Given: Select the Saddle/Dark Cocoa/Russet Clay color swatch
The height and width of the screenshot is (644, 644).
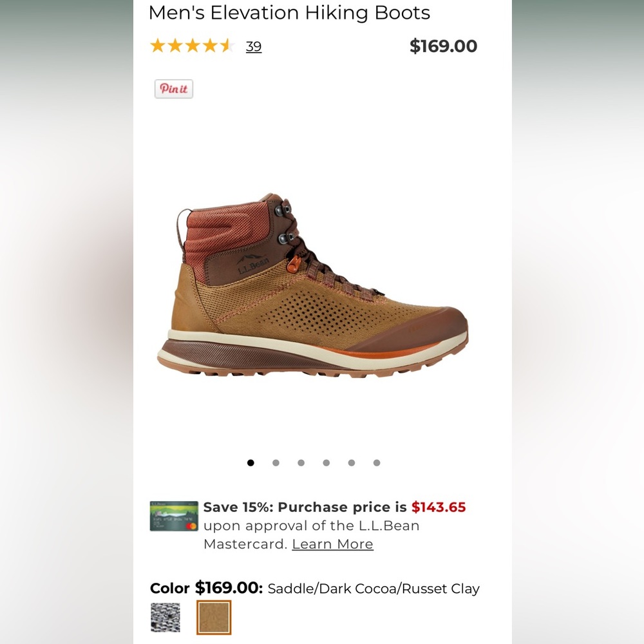Looking at the screenshot, I should pos(213,617).
